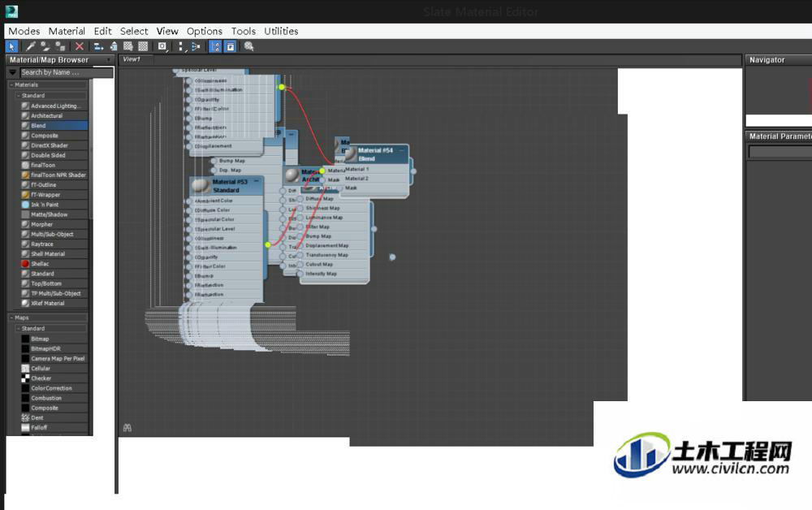
Task: Click Assign Material to Selection icon
Action: point(60,46)
